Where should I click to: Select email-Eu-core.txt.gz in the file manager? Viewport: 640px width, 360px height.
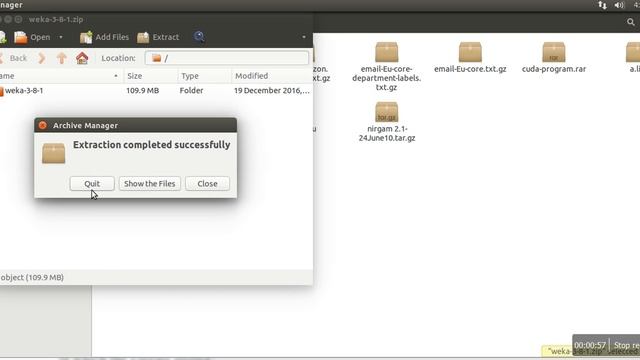point(470,58)
